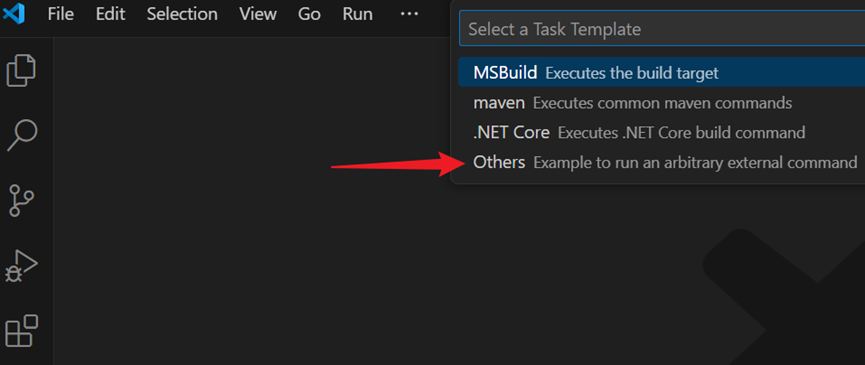Open the Selection menu
The image size is (865, 365).
182,14
